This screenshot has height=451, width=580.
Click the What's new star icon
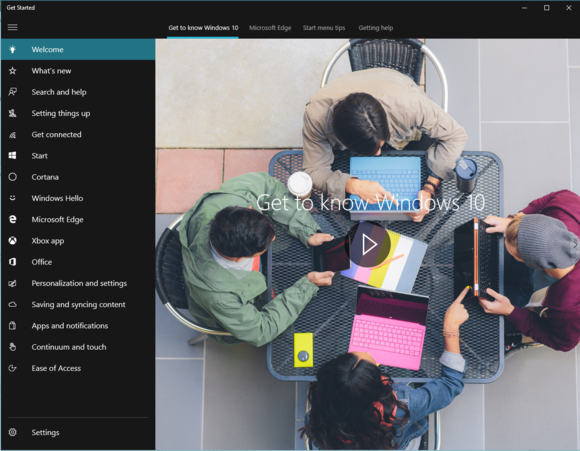[x=13, y=71]
